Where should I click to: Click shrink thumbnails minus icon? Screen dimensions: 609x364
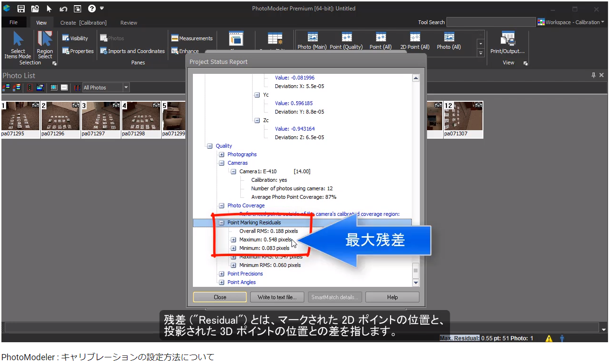click(64, 88)
